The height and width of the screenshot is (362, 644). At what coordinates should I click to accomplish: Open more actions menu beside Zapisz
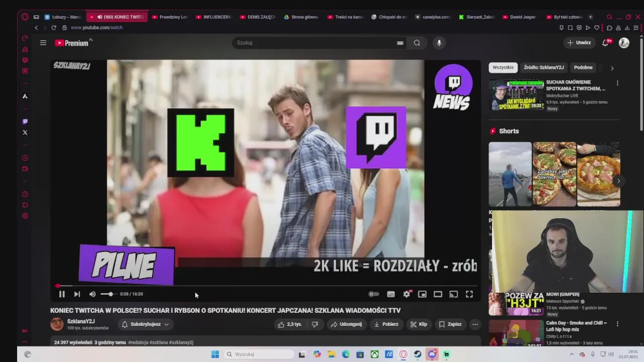475,324
